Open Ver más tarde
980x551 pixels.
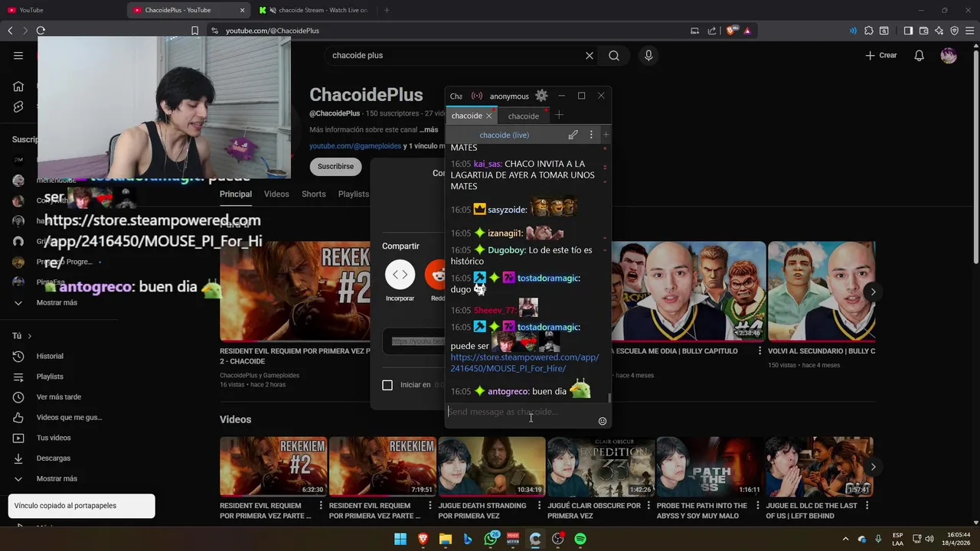click(x=58, y=397)
